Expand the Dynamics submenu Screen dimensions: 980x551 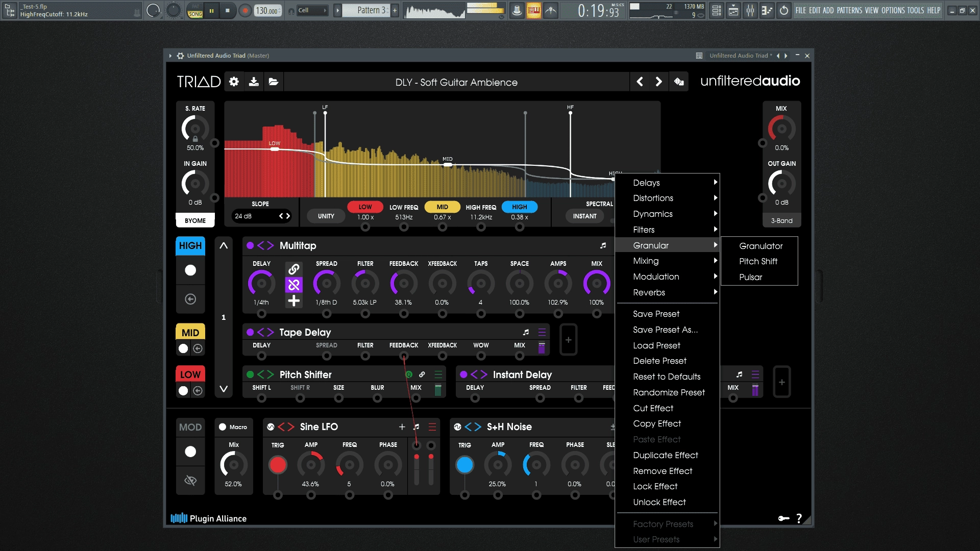[x=667, y=214]
